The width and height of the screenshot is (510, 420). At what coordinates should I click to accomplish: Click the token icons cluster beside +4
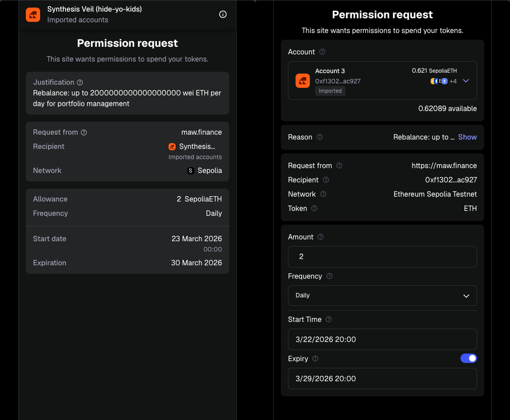click(x=439, y=81)
